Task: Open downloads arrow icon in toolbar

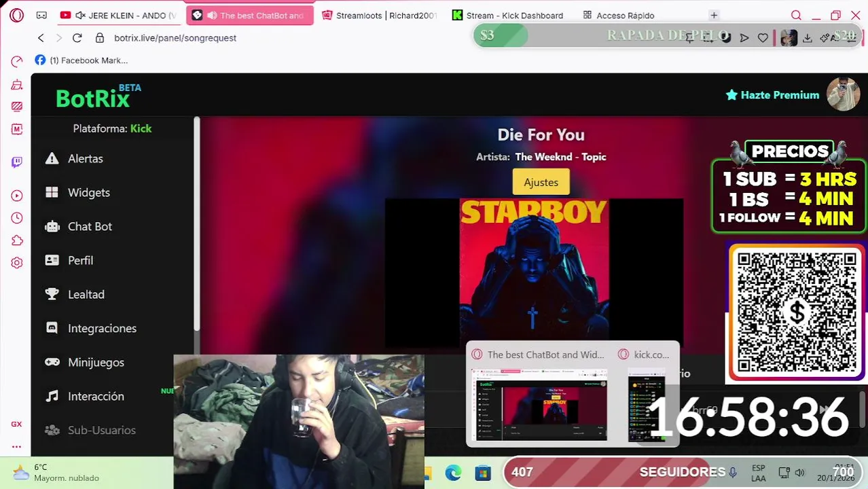Action: (x=807, y=38)
